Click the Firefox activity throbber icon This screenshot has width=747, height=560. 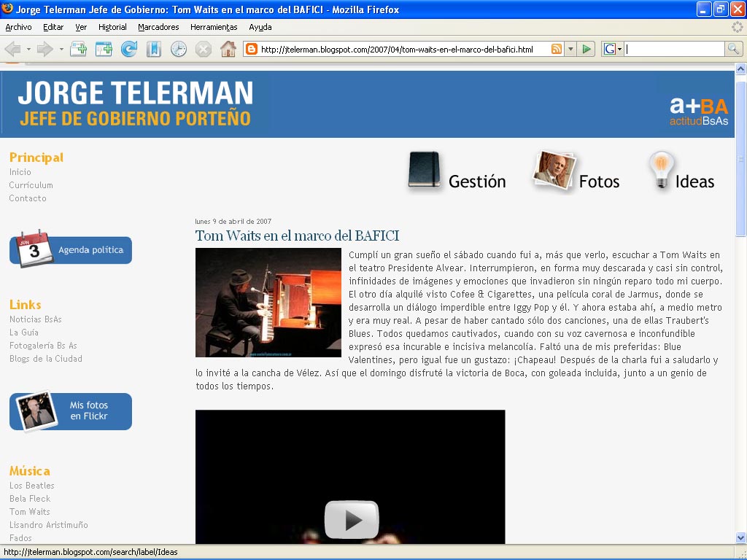pyautogui.click(x=737, y=27)
